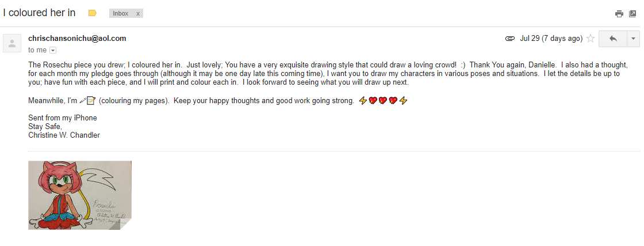Click the first lightning bolt emoji
This screenshot has height=246, width=644.
363,100
